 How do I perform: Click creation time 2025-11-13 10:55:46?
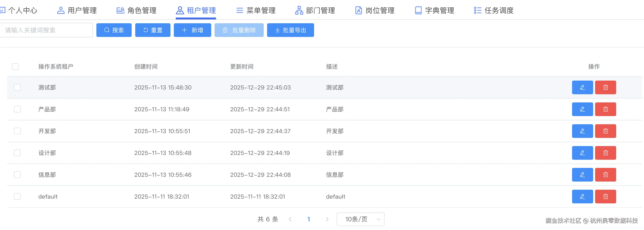163,175
